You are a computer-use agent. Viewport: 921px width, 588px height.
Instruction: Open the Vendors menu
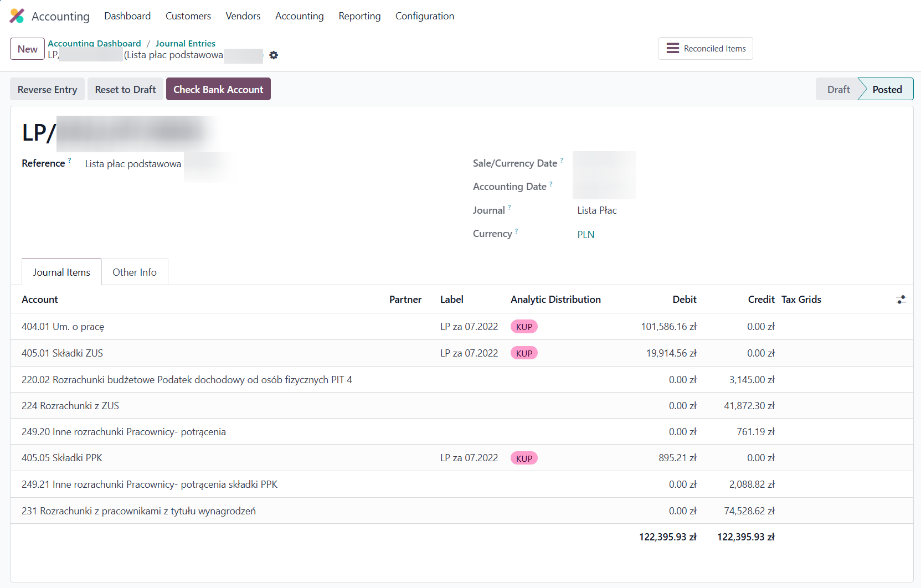243,16
